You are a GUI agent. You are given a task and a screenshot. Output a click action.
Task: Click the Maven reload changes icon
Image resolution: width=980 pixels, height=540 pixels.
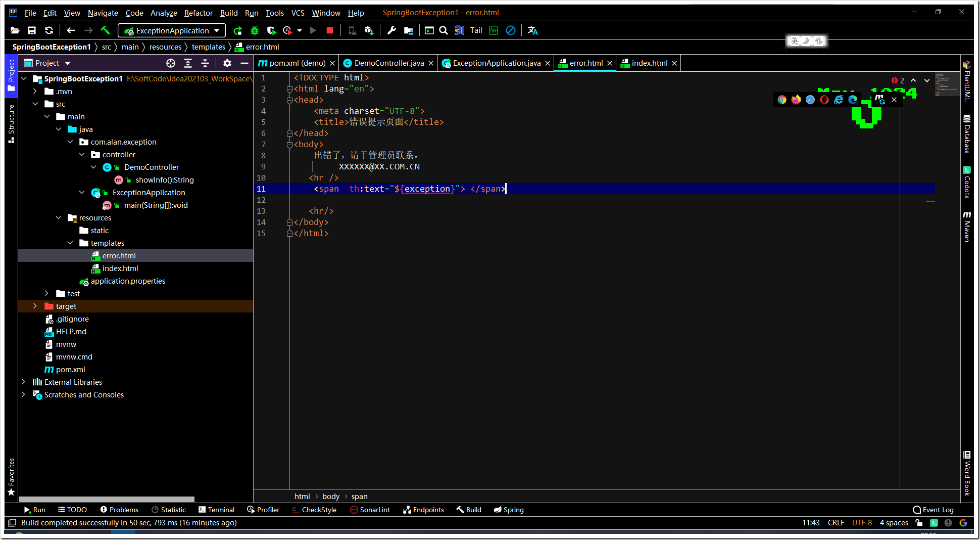(x=879, y=99)
